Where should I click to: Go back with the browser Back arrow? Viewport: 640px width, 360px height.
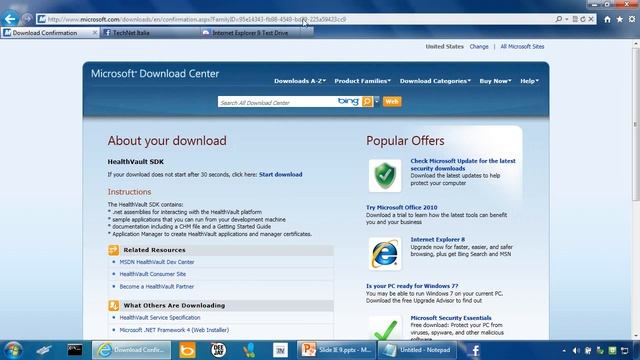[10, 19]
